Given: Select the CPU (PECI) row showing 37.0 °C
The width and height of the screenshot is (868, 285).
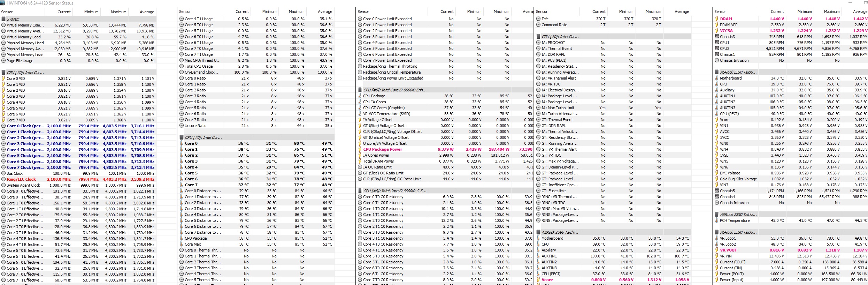Looking at the screenshot, I should pos(614,274).
